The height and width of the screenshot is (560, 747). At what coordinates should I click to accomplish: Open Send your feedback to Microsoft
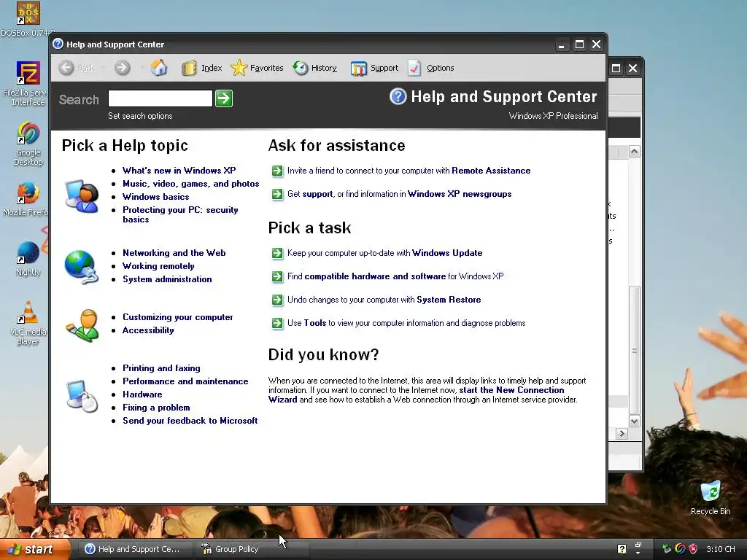[190, 421]
